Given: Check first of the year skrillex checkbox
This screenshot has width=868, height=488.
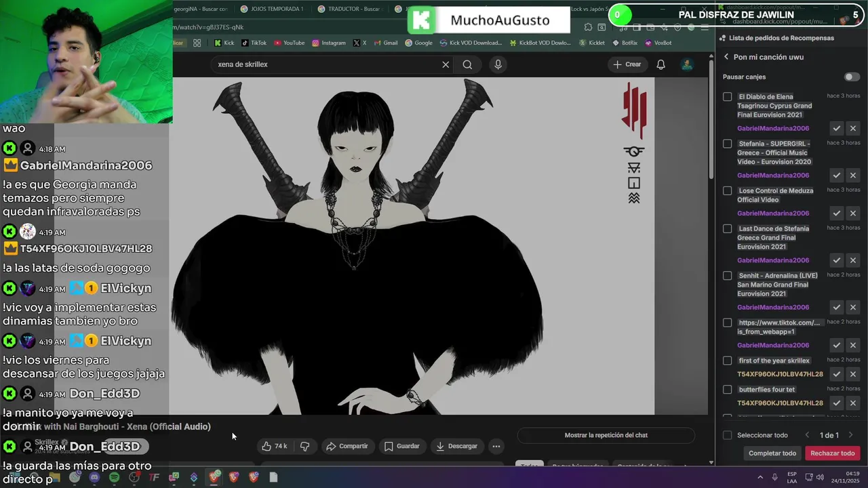Looking at the screenshot, I should [x=728, y=361].
